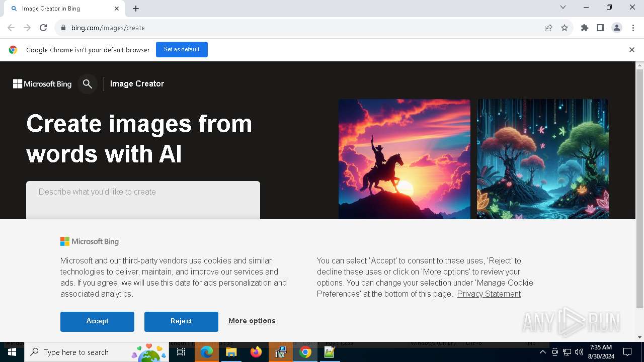
Task: Click the page vertical scrollbar
Action: point(639,189)
